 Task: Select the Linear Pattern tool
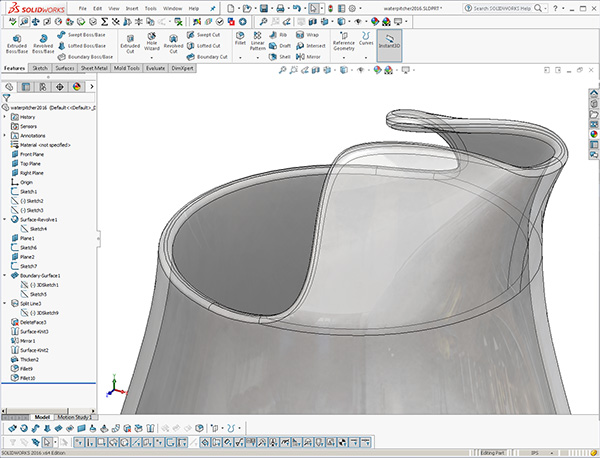click(258, 41)
